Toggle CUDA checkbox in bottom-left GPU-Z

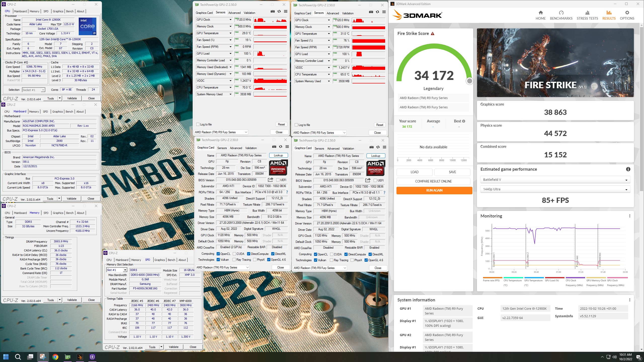[234, 254]
